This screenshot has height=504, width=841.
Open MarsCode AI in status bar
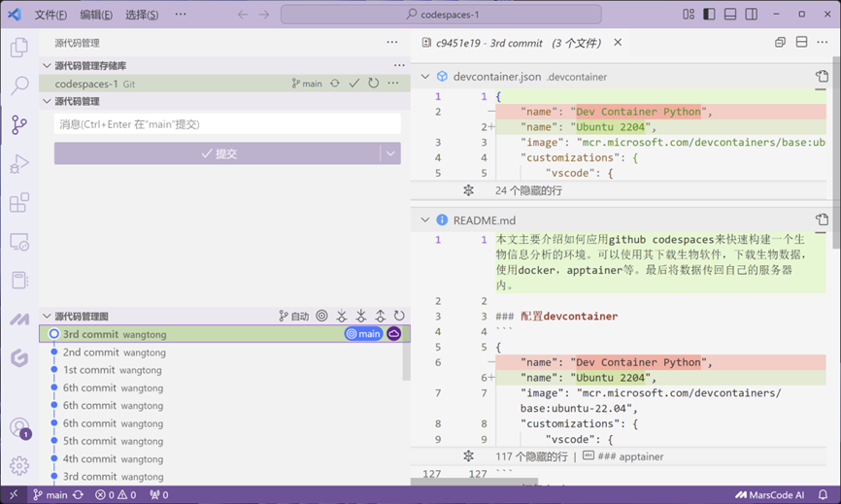click(770, 495)
